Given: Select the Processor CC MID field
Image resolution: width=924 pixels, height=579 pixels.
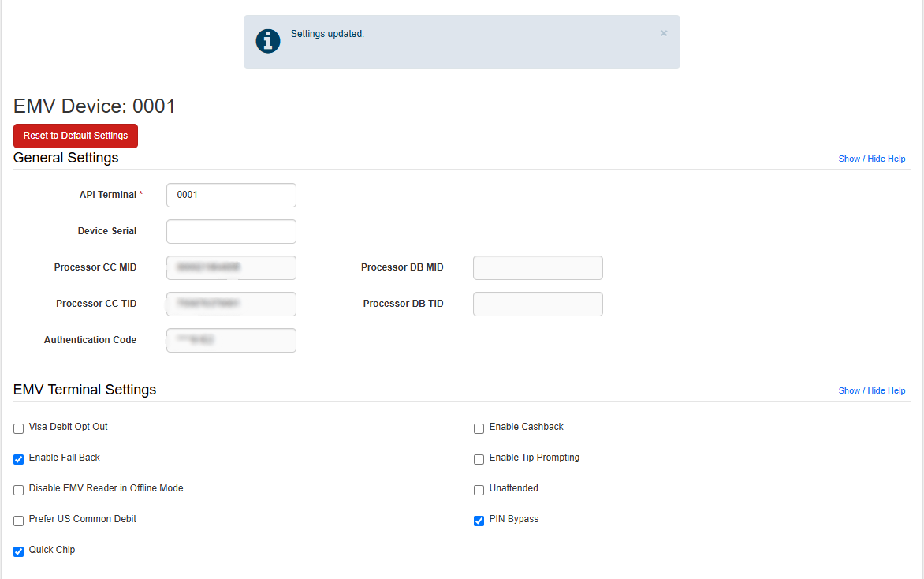Looking at the screenshot, I should [231, 267].
